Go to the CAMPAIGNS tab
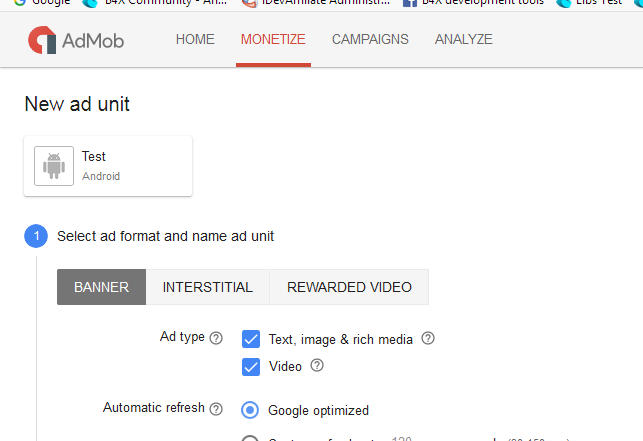The width and height of the screenshot is (643, 441). [370, 39]
